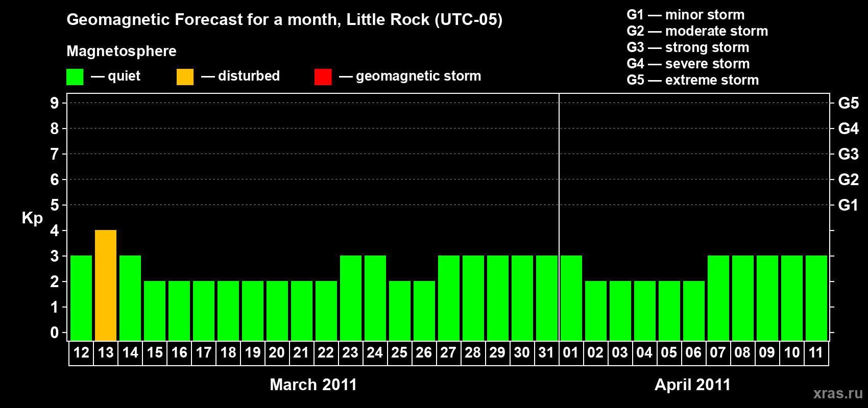
Task: Click the G1 label on the right axis
Action: (849, 205)
